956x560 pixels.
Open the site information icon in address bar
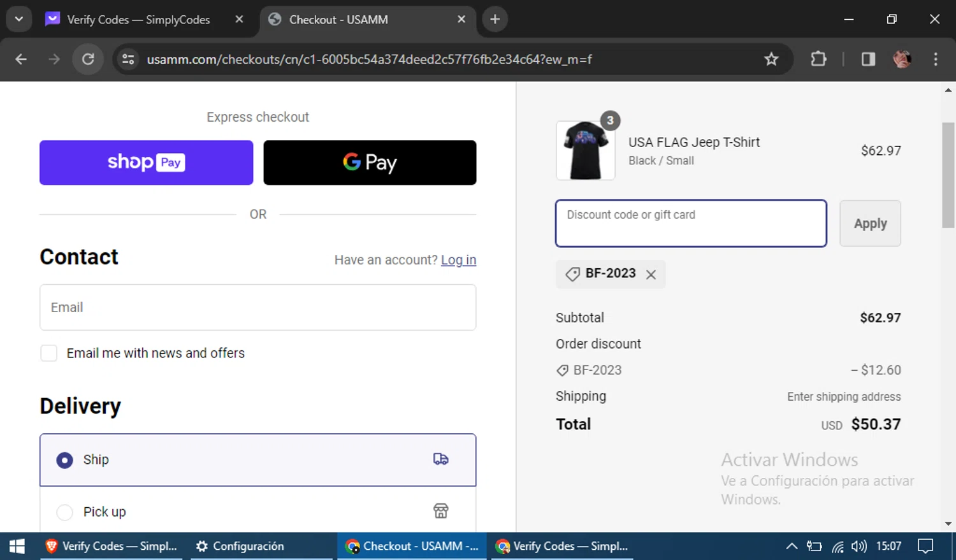click(128, 59)
